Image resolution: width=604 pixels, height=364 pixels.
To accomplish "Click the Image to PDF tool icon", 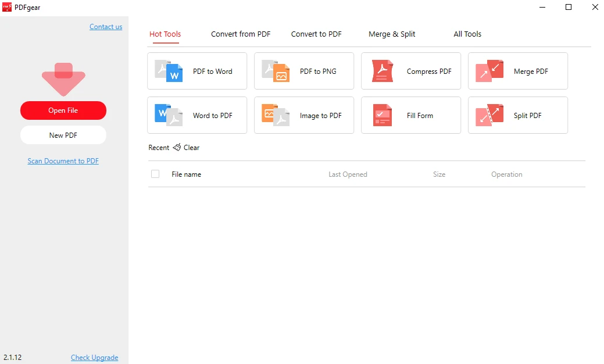I will [x=276, y=115].
